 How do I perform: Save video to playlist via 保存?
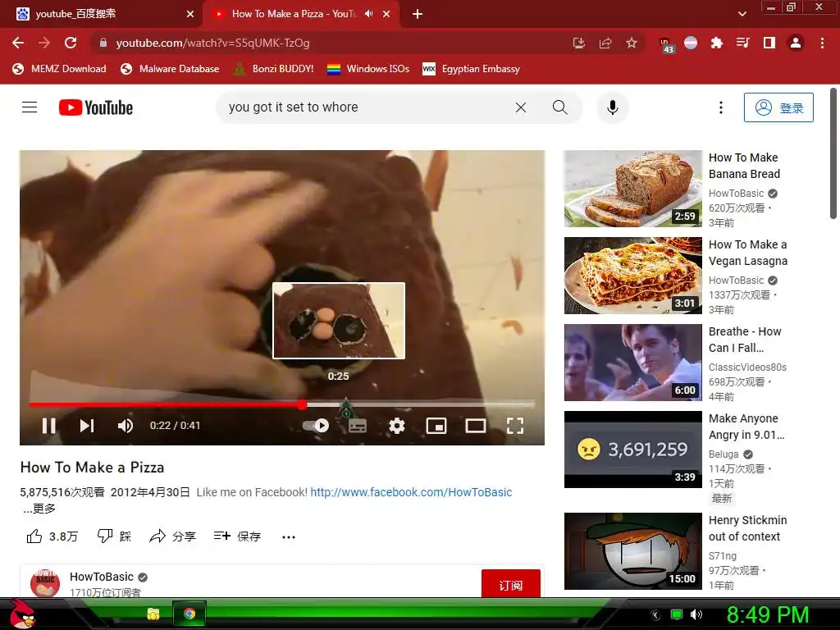[x=237, y=536]
